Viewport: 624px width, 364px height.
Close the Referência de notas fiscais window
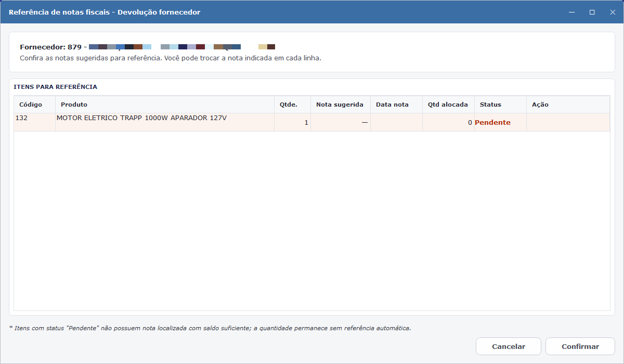tap(613, 12)
